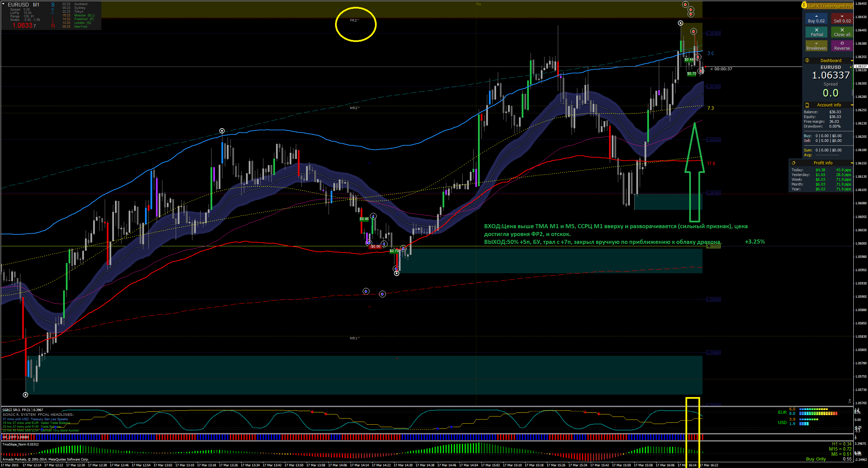Viewport: 868px width, 468px height.
Task: Click the Moscow (B,L) session time
Action: click(78, 15)
